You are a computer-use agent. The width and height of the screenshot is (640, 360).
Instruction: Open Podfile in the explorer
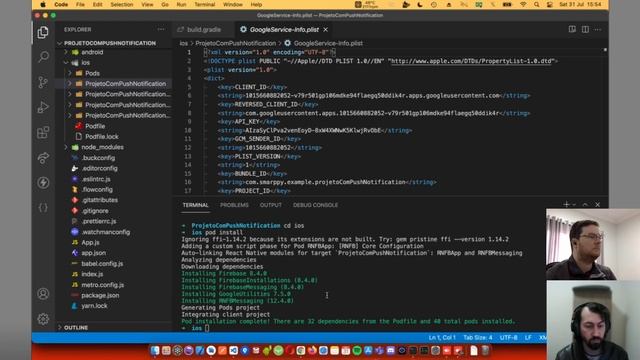pos(95,126)
